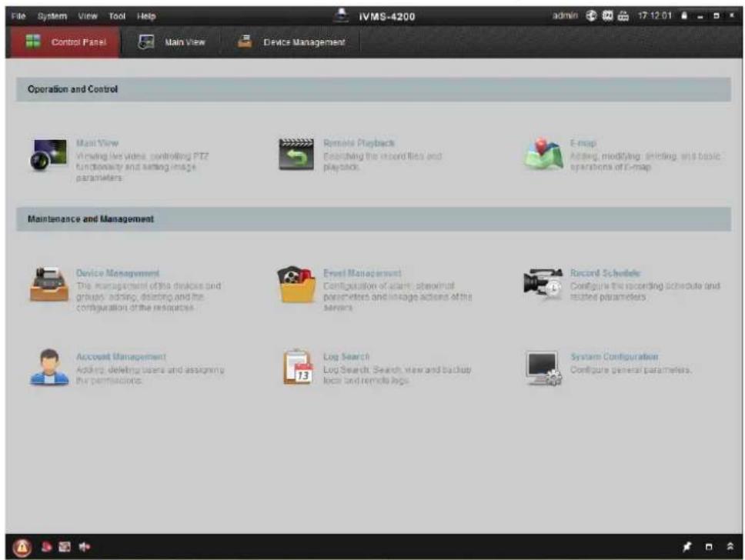Viewport: 745px width, 560px height.
Task: Switch to the Device Management tab
Action: (x=291, y=42)
